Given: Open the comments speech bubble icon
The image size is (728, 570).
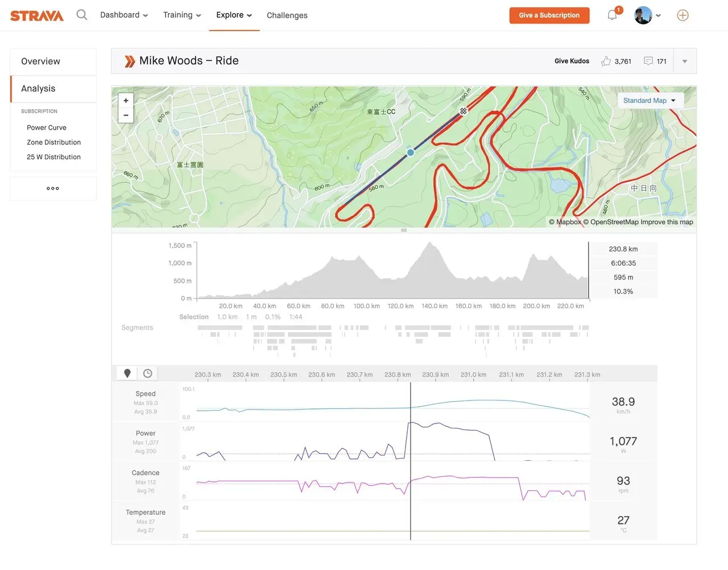Looking at the screenshot, I should pos(648,61).
